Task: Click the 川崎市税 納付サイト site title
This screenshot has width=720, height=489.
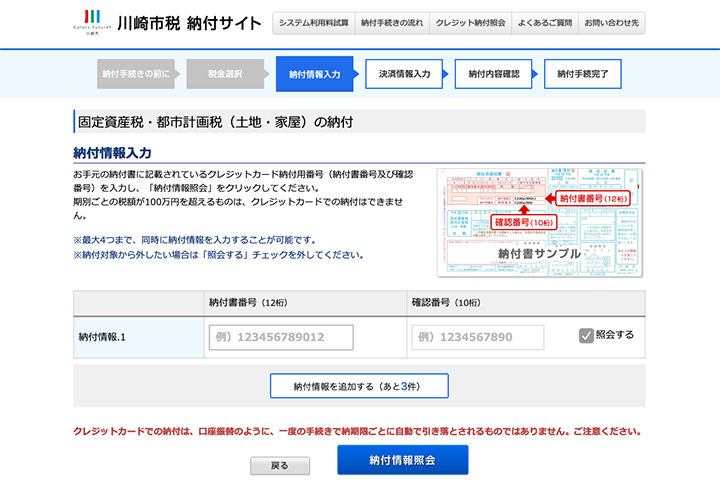Action: point(188,23)
